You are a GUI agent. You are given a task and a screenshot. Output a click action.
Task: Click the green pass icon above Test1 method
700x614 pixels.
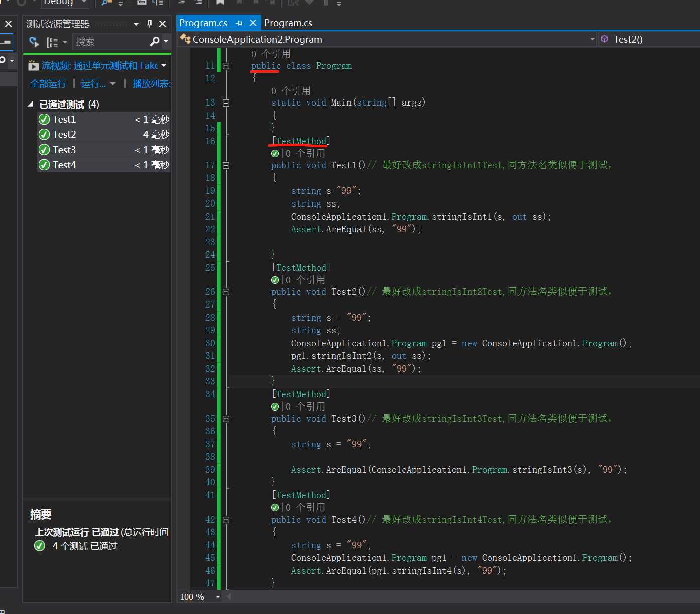coord(275,154)
